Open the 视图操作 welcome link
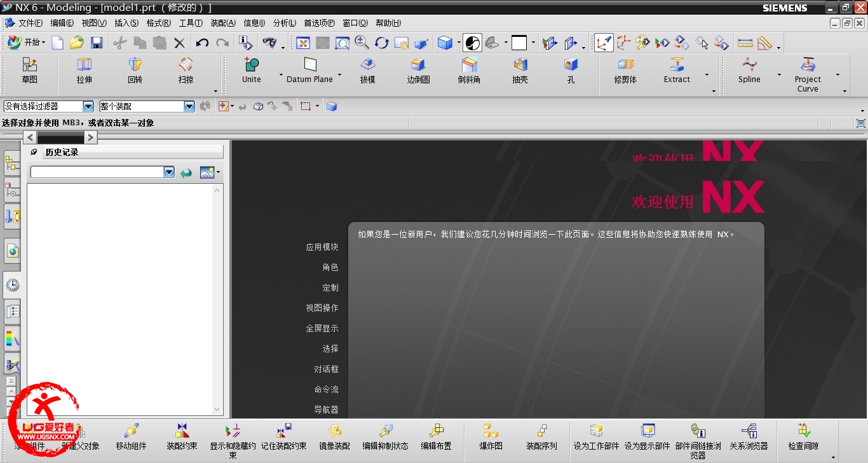Viewport: 868px width, 463px height. pos(322,308)
